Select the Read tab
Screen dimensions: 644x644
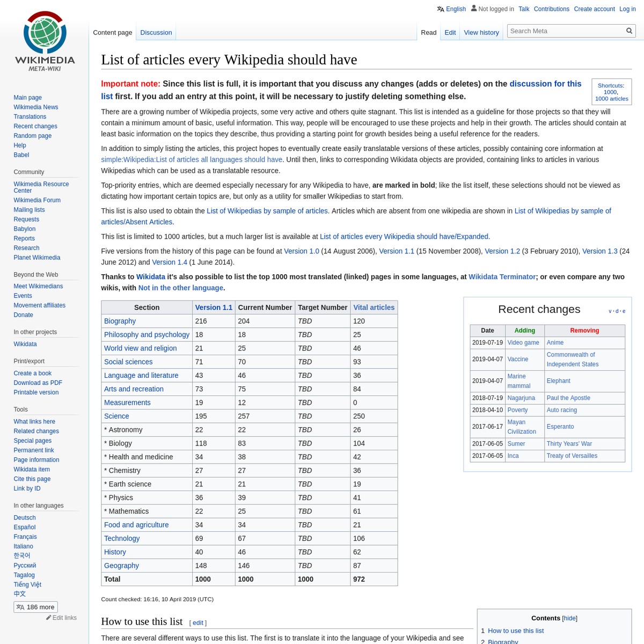pos(429,33)
